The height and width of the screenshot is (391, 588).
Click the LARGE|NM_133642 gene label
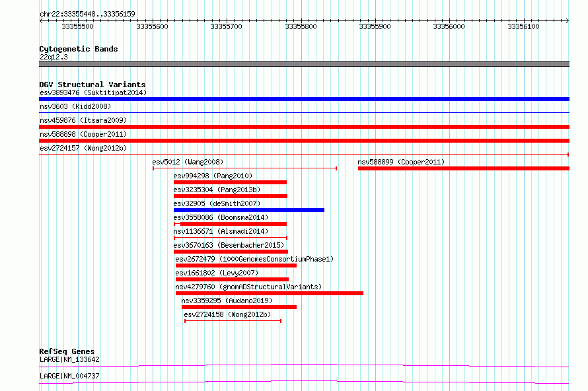pos(69,359)
